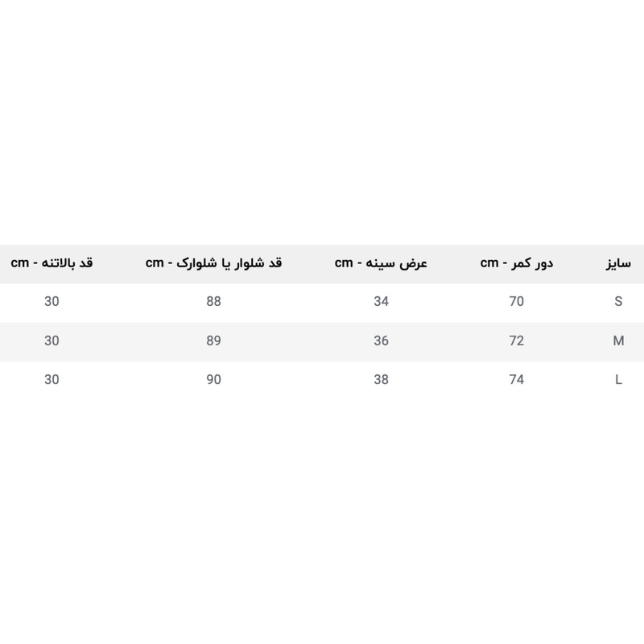This screenshot has width=644, height=644.
Task: Click the دور کمر - cm header
Action: click(516, 263)
